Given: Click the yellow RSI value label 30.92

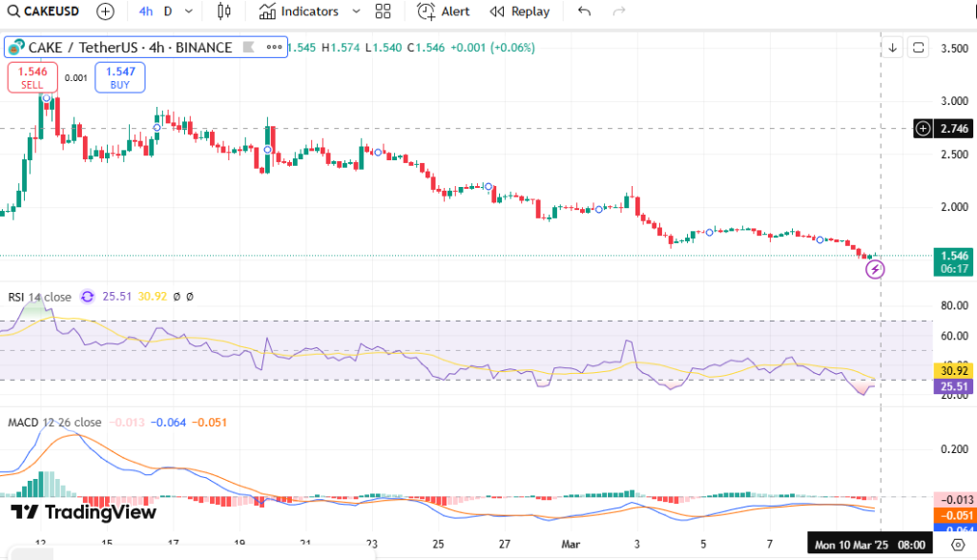Looking at the screenshot, I should [x=953, y=371].
